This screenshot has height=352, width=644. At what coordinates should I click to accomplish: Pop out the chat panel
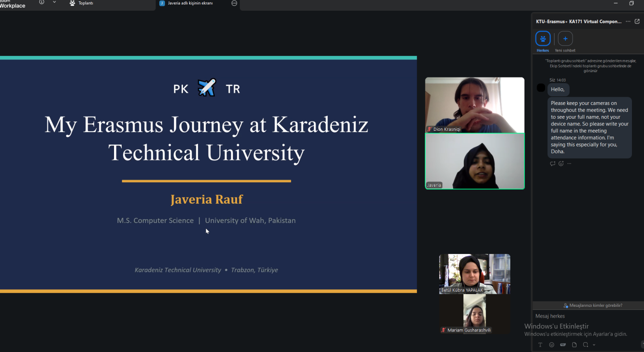[637, 21]
